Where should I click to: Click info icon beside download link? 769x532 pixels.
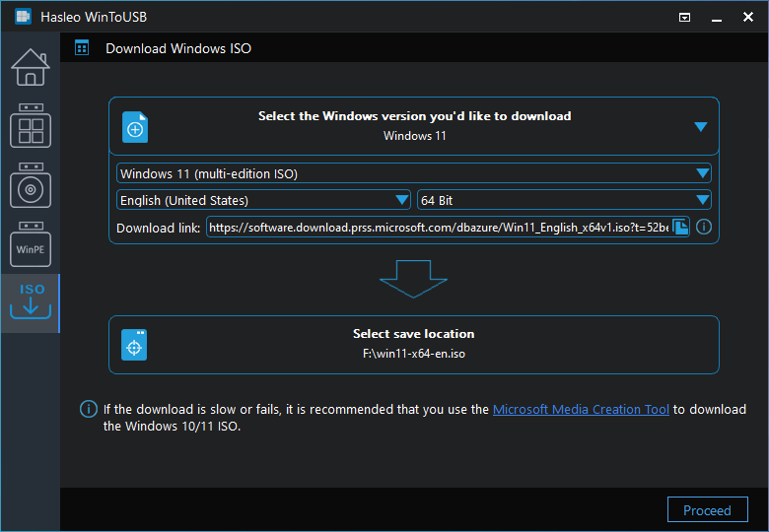pos(704,227)
